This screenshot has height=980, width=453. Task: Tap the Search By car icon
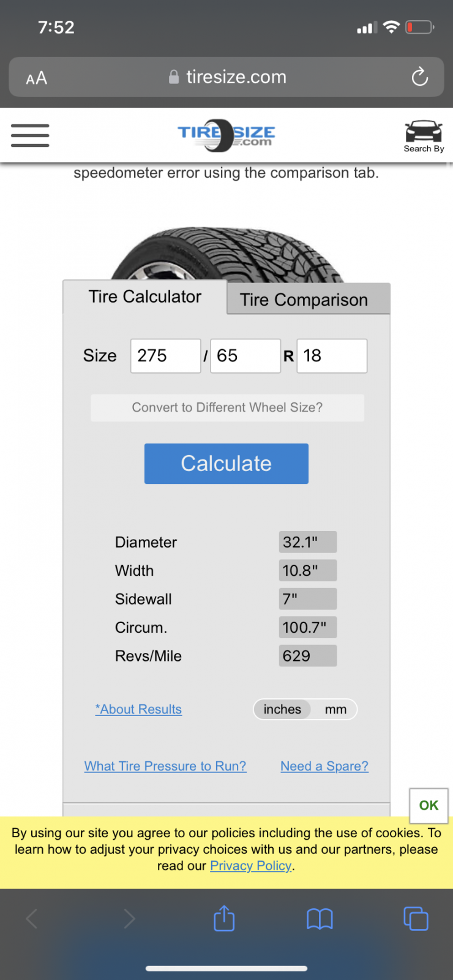click(424, 137)
